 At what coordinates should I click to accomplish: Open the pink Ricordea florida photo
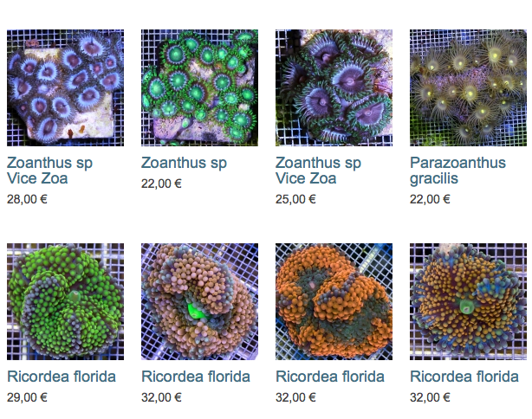pyautogui.click(x=199, y=301)
